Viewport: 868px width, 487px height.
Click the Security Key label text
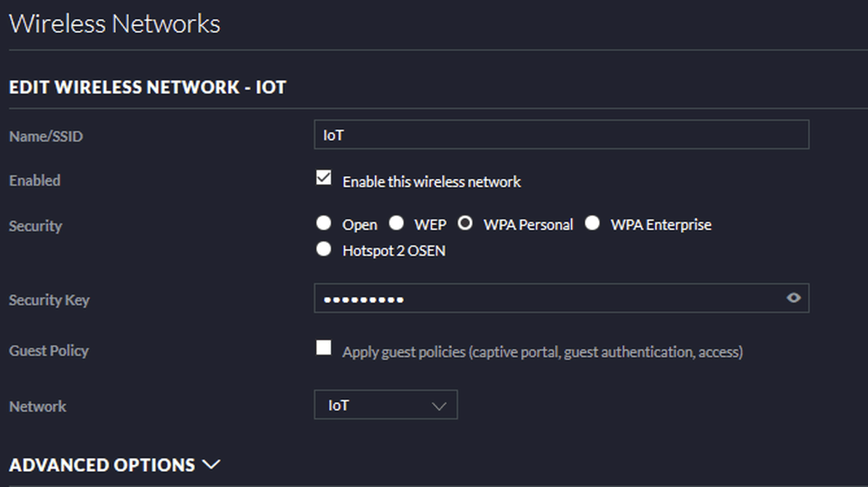point(49,300)
